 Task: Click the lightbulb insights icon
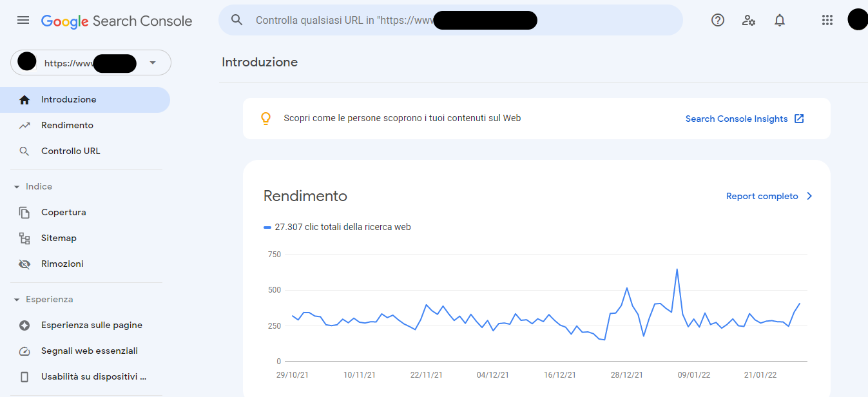pyautogui.click(x=265, y=119)
